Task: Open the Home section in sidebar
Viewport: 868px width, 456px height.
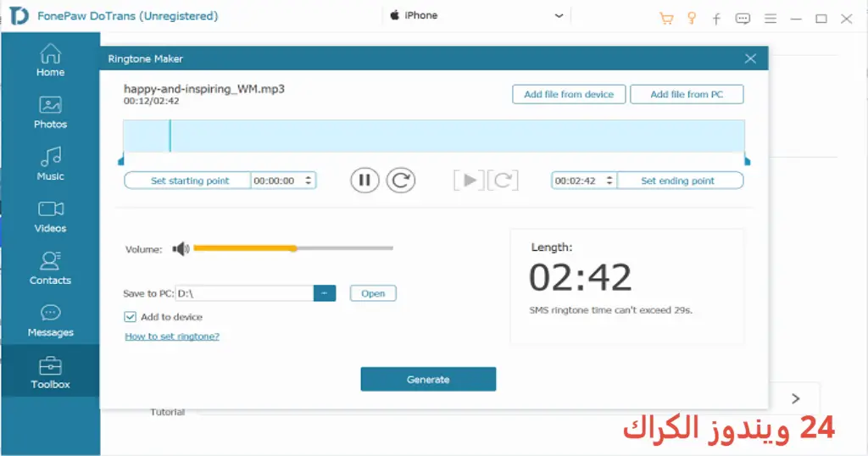Action: 50,60
